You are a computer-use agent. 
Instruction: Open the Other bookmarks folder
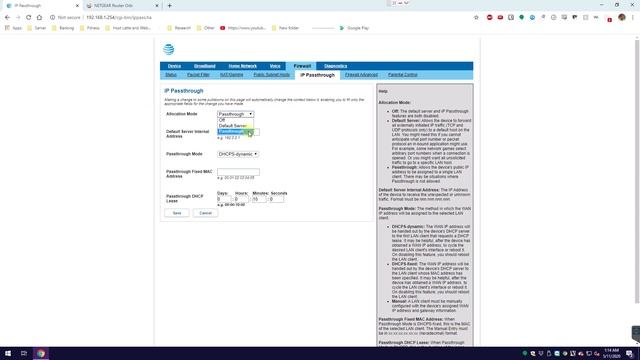(206, 28)
